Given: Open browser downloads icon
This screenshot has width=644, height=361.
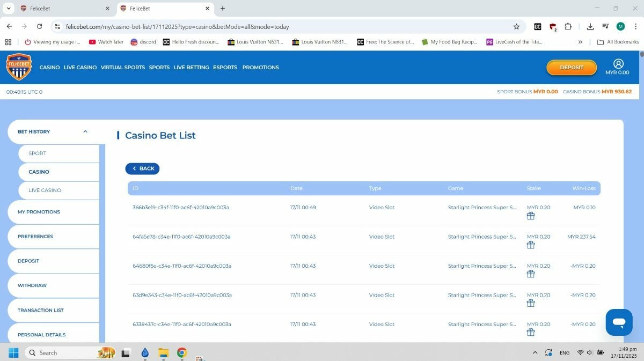Looking at the screenshot, I should click(590, 26).
